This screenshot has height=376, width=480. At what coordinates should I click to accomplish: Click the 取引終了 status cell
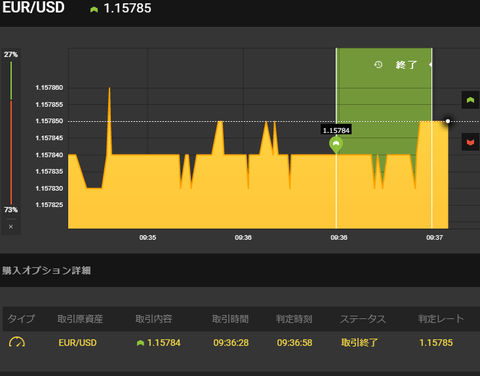[x=359, y=343]
